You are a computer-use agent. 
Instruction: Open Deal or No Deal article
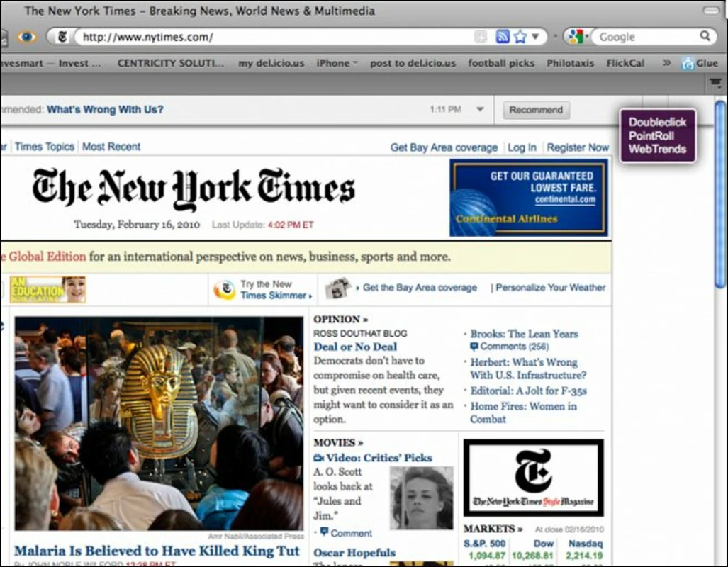click(355, 347)
